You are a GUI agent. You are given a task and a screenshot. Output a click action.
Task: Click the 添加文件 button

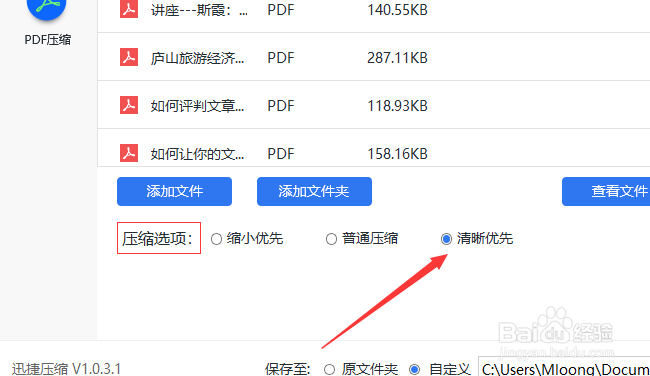[x=174, y=192]
